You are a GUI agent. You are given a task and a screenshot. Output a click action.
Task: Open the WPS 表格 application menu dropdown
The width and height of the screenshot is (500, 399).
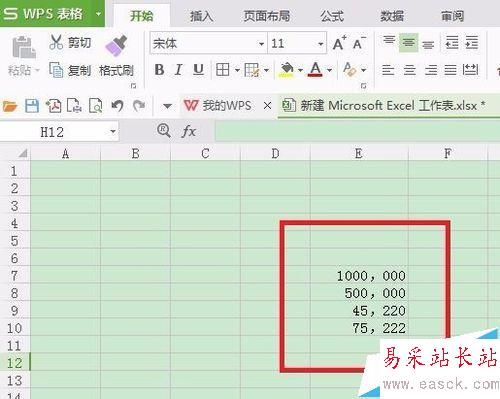point(98,14)
